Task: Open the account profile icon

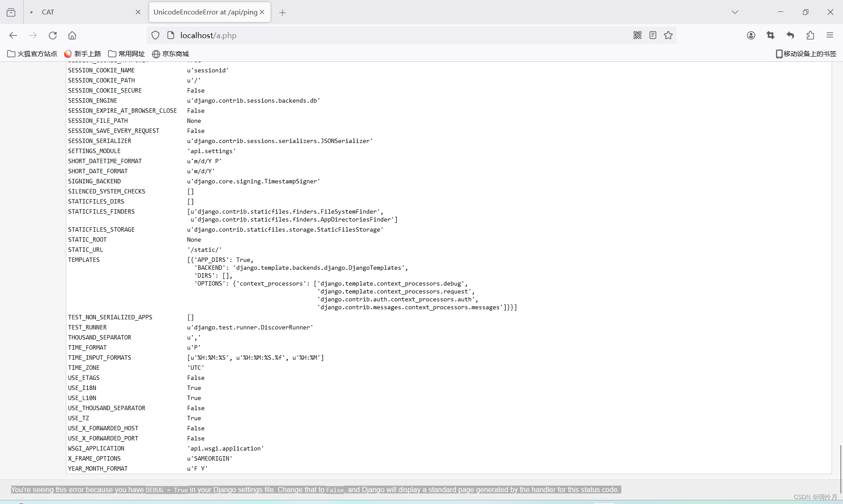Action: coord(751,35)
